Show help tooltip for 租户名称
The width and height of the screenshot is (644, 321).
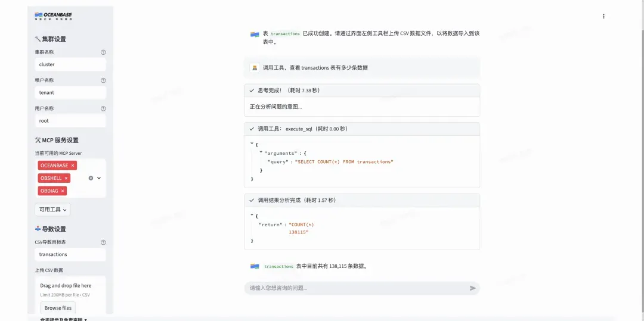tap(103, 80)
